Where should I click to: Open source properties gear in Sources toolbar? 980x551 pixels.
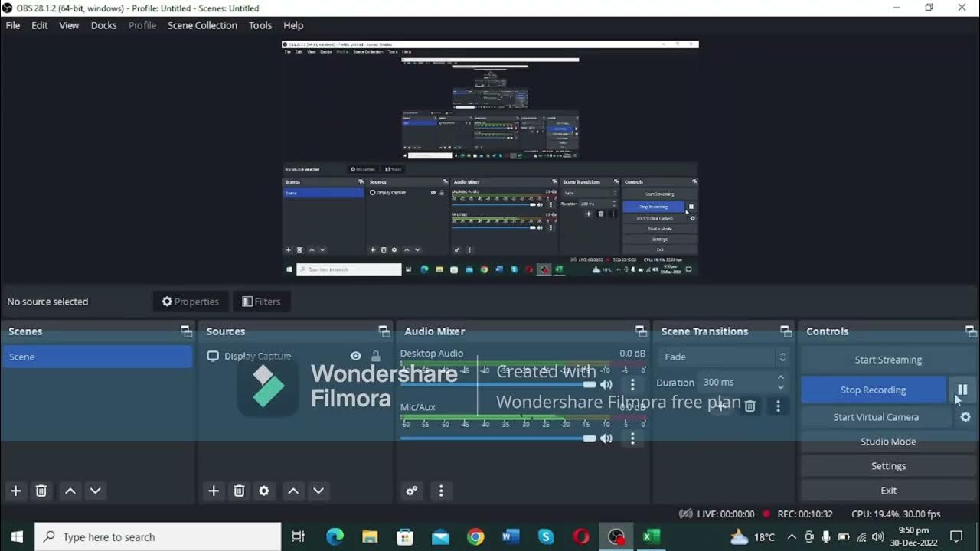264,491
